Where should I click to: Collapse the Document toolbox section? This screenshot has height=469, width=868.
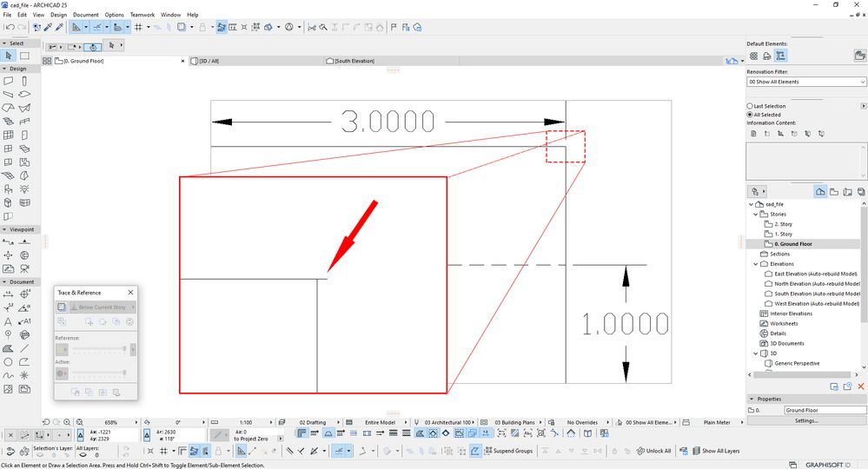point(4,281)
